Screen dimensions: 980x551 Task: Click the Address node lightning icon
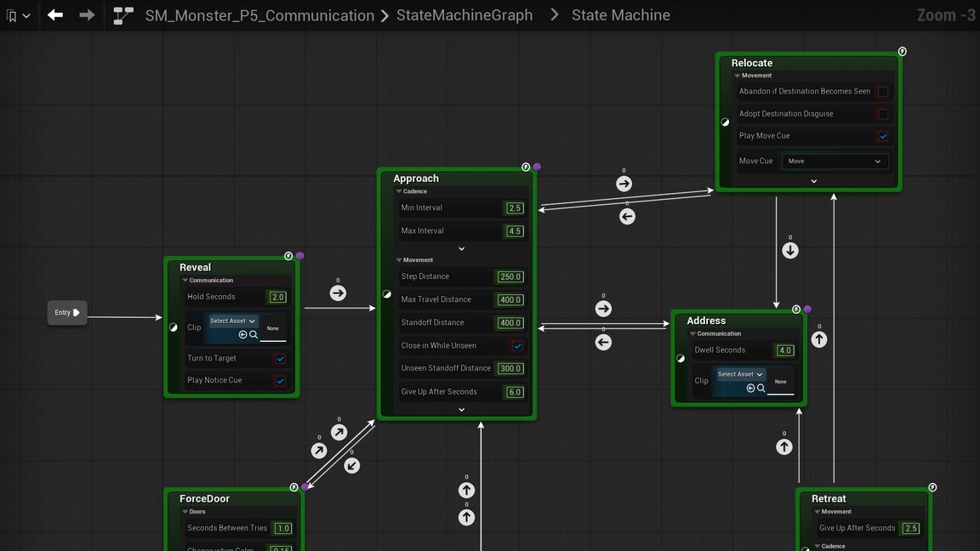point(795,310)
